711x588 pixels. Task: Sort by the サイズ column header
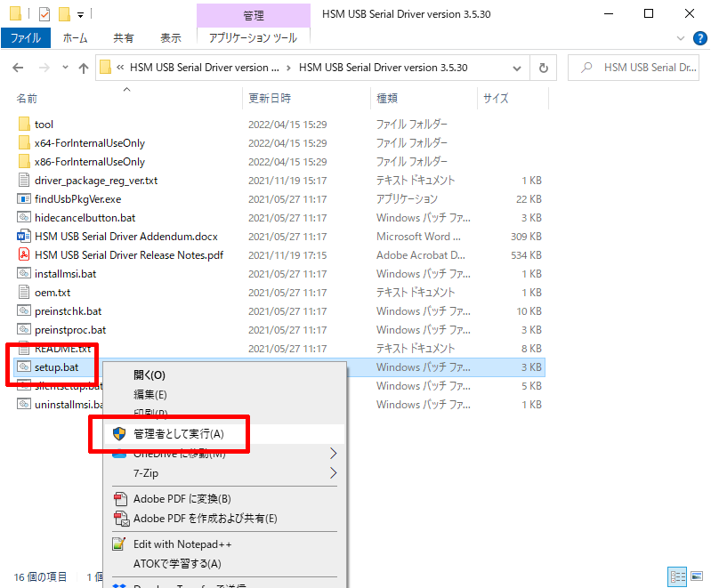point(496,99)
